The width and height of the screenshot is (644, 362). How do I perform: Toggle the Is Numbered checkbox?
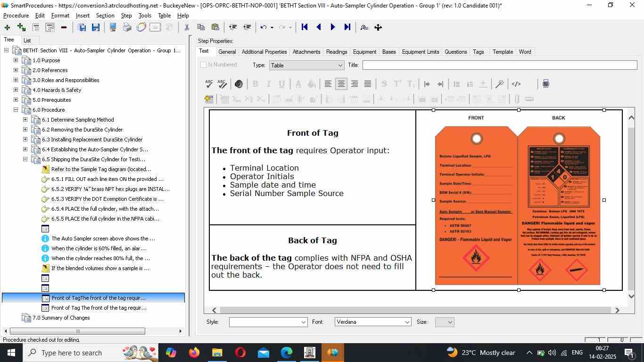click(x=204, y=65)
